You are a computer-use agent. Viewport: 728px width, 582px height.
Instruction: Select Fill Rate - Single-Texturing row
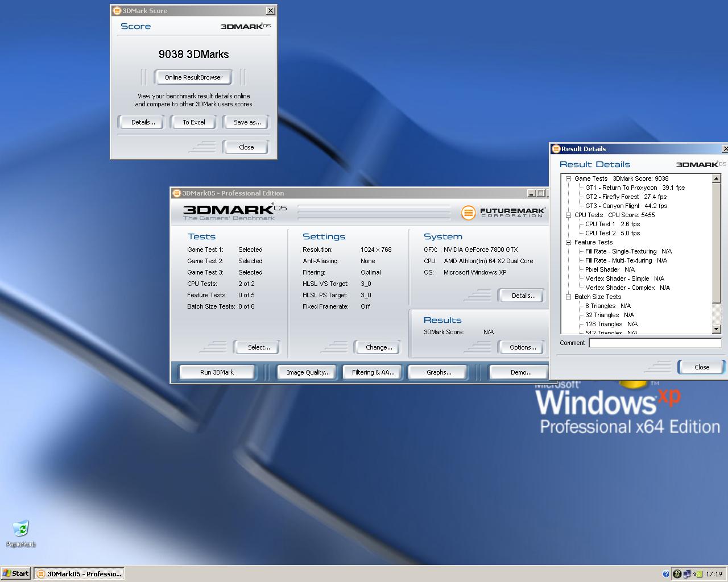628,251
